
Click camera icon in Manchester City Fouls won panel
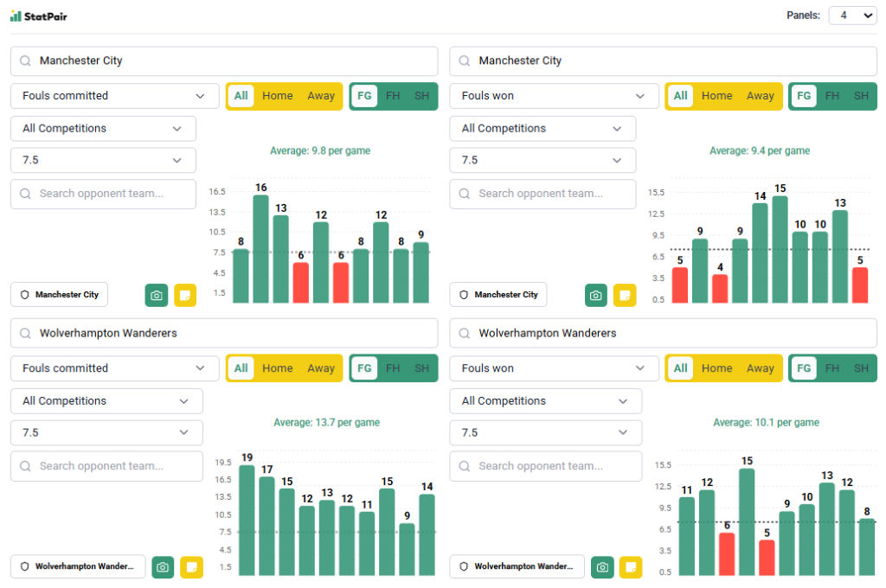(595, 295)
